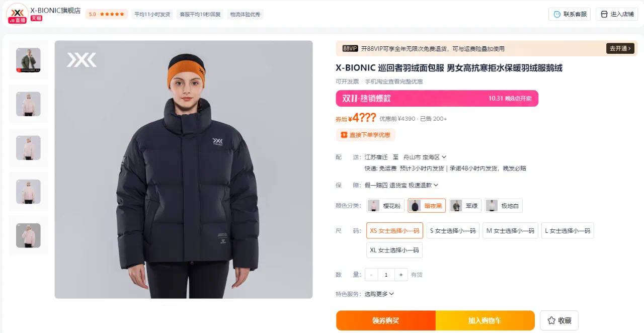
Task: Click the X-BIONIC store logo with live badge
Action: click(17, 14)
